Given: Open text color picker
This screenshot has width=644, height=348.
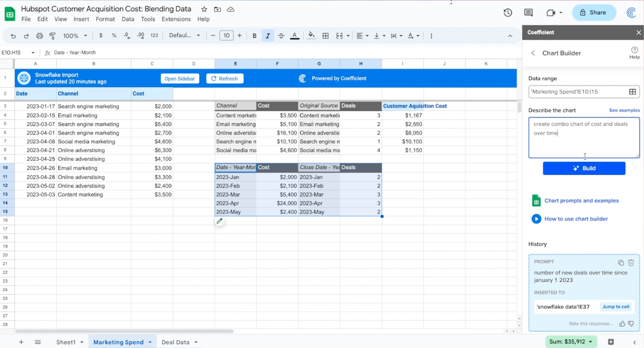Looking at the screenshot, I should [295, 35].
